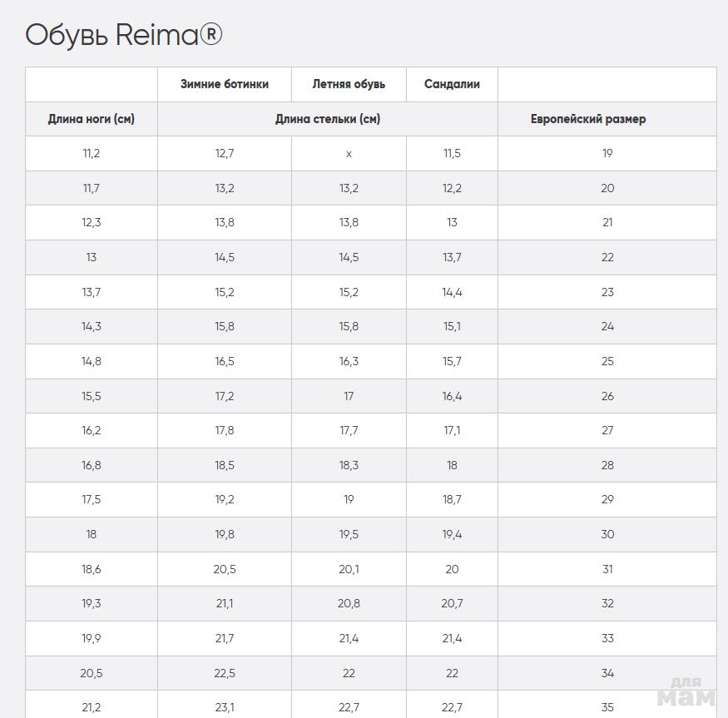Click foot length 19,3 cell
Image resolution: width=728 pixels, height=718 pixels.
tap(91, 603)
